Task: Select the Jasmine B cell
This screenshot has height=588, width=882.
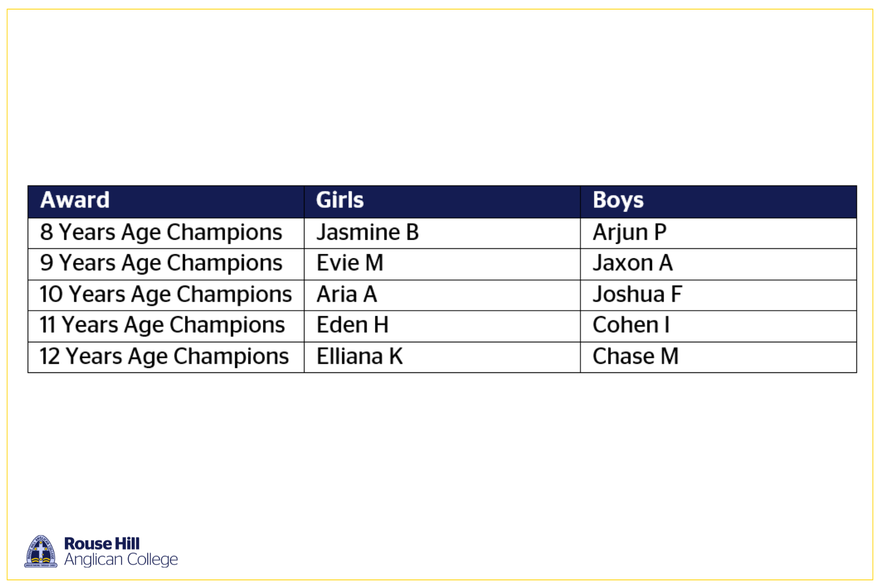Action: [442, 233]
